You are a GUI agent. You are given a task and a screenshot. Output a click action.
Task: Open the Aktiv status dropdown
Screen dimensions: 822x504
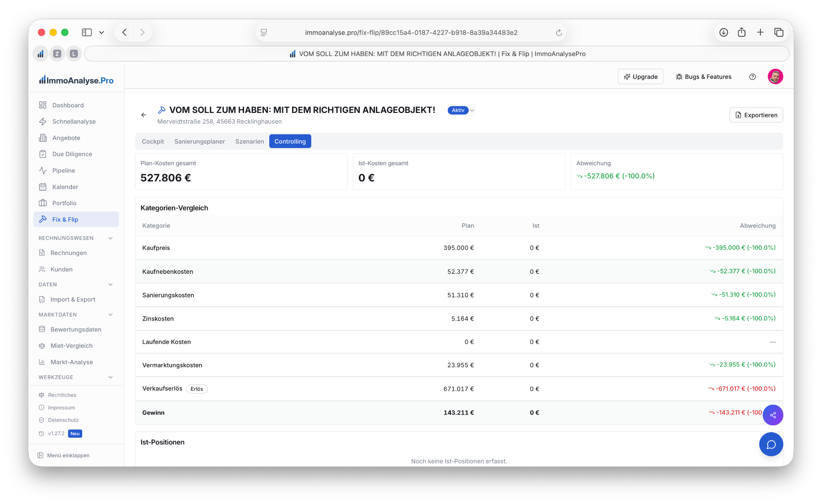pyautogui.click(x=462, y=110)
